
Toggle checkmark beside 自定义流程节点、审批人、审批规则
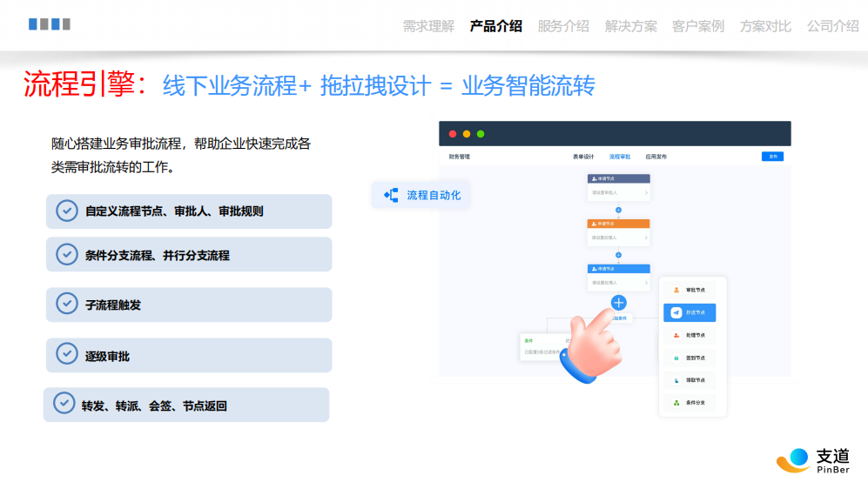[66, 211]
